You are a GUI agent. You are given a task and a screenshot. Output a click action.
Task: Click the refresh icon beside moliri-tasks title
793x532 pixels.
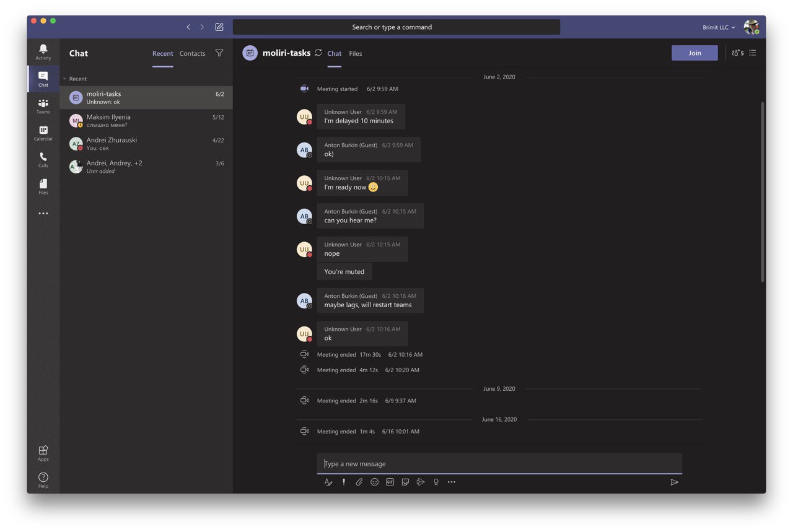click(318, 53)
